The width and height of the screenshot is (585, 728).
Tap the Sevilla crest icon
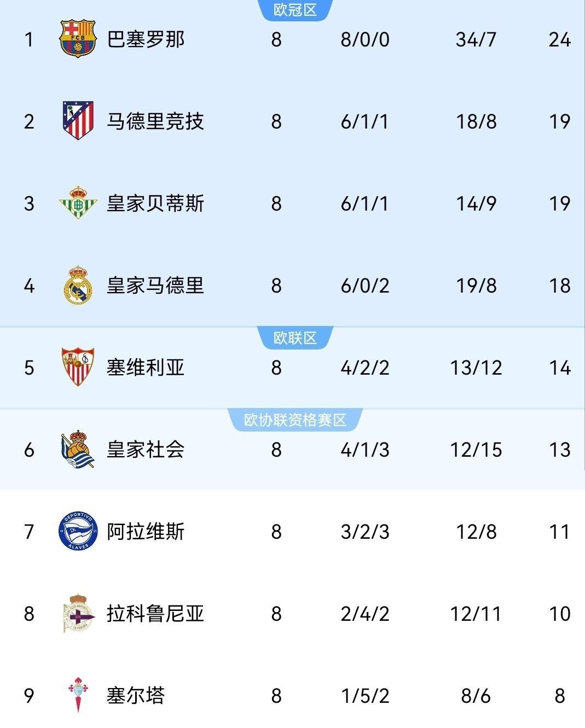pos(78,367)
